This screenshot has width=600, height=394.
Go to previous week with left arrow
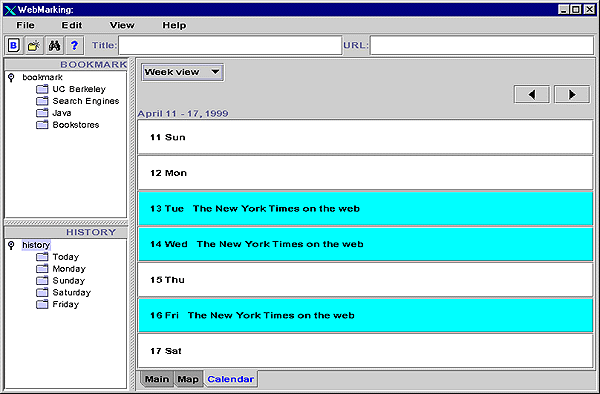532,94
